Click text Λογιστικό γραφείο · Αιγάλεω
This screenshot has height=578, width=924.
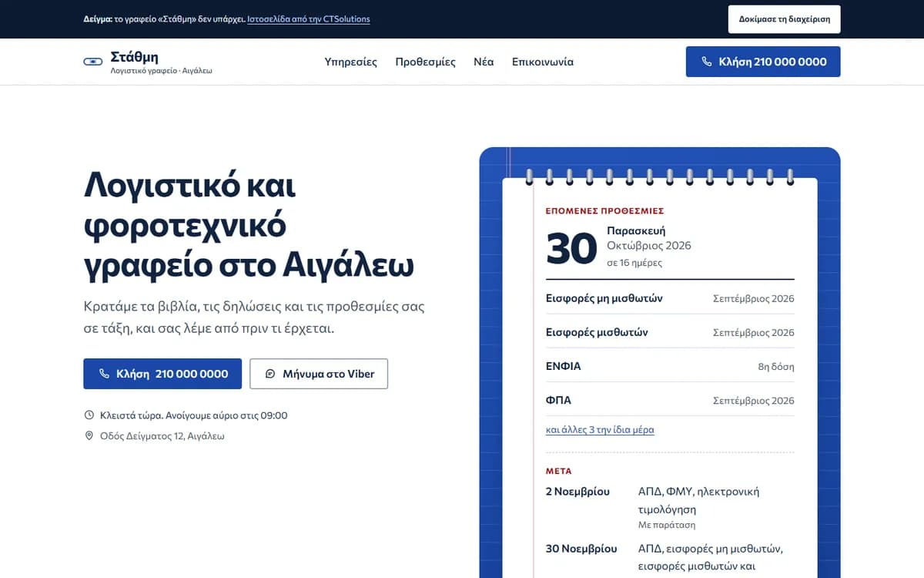click(x=161, y=71)
